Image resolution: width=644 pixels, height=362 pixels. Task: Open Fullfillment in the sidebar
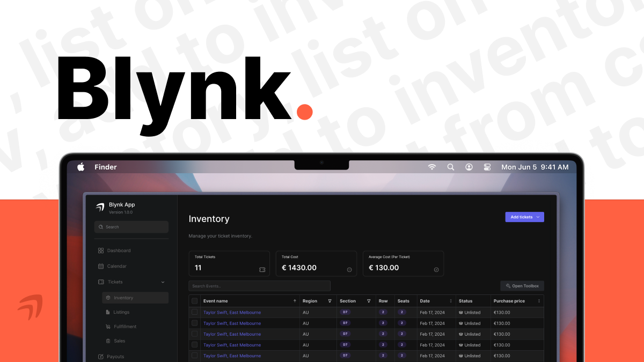[125, 327]
